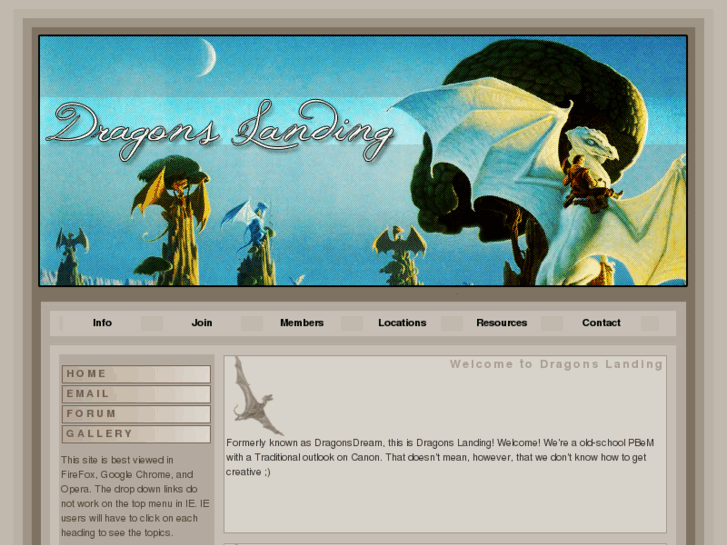Screen dimensions: 727x545
Task: Open the Join menu heading
Action: [x=202, y=323]
